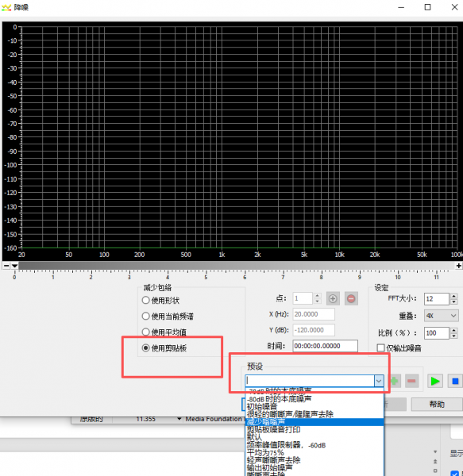Viewport: 463px width, 476px height.
Task: Click the add point plus icon
Action: point(333,299)
